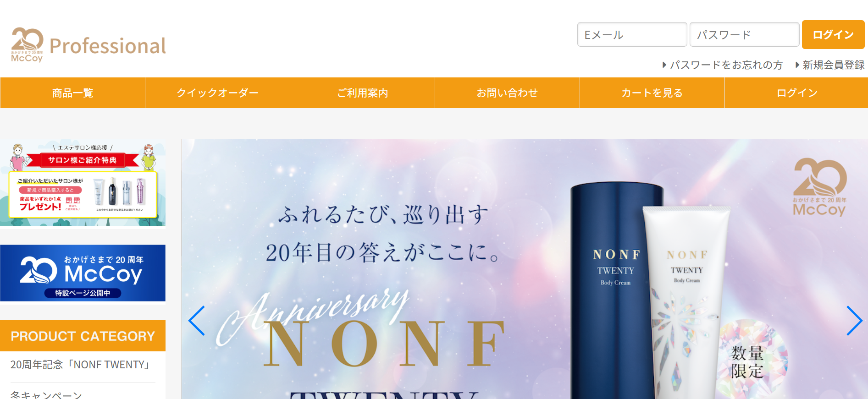
Task: Click the NONF TWENTY Body Cream hero image
Action: click(x=524, y=269)
